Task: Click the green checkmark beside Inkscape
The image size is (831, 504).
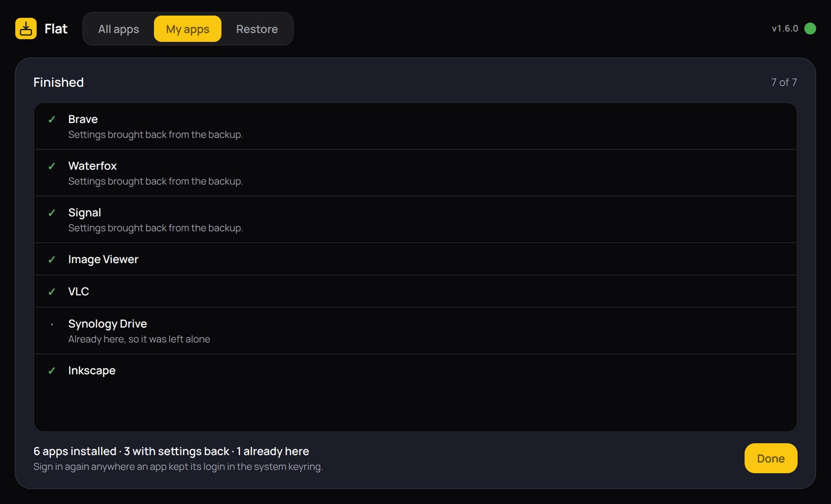Action: [51, 371]
